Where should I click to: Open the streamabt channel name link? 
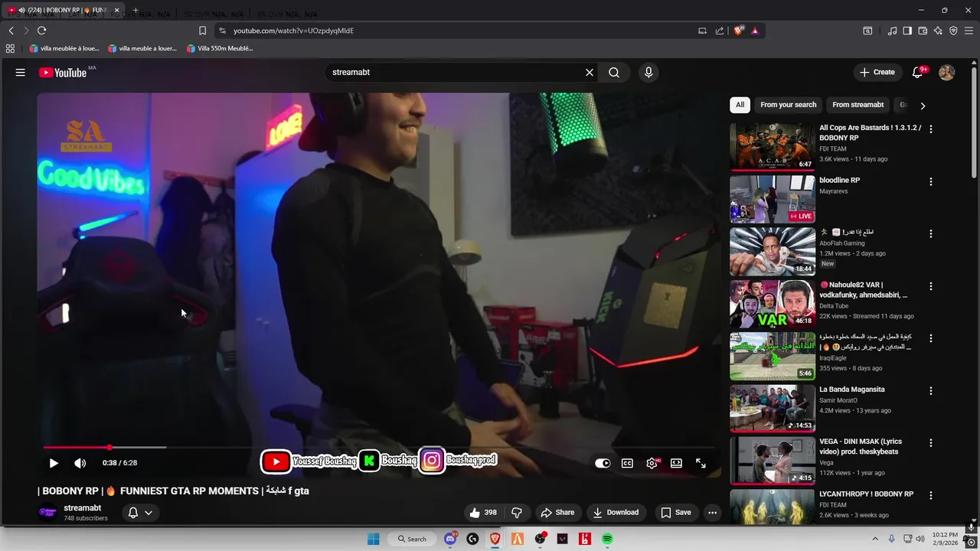tap(83, 508)
